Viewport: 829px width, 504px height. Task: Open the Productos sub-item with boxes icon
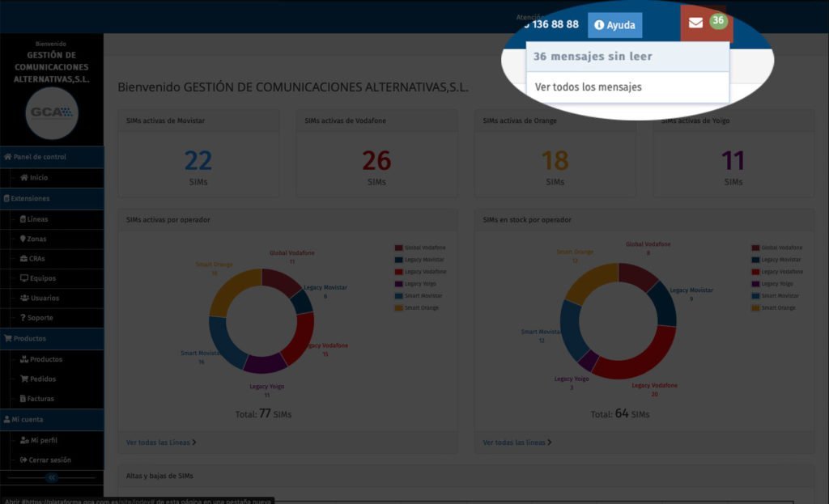click(x=40, y=359)
